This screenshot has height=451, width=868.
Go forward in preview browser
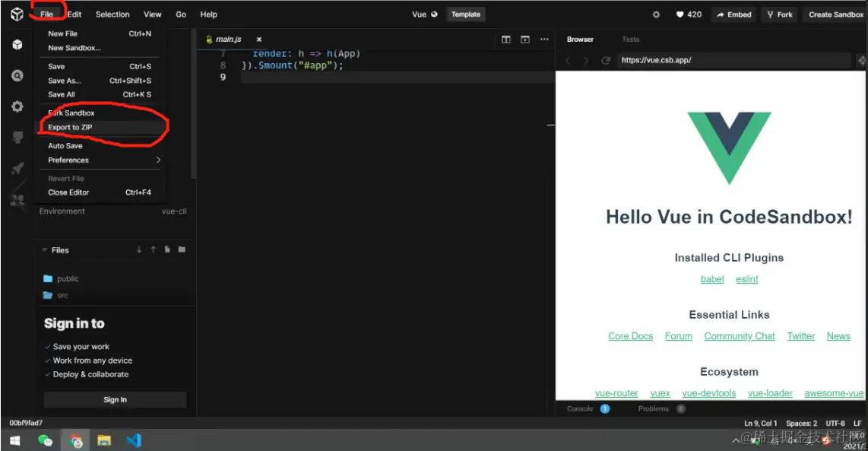pyautogui.click(x=586, y=60)
